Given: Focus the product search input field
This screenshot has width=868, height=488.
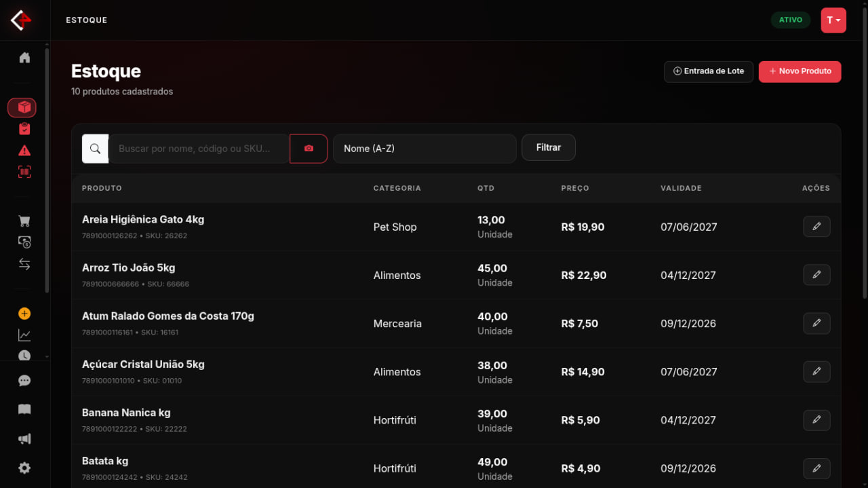Looking at the screenshot, I should tap(199, 149).
